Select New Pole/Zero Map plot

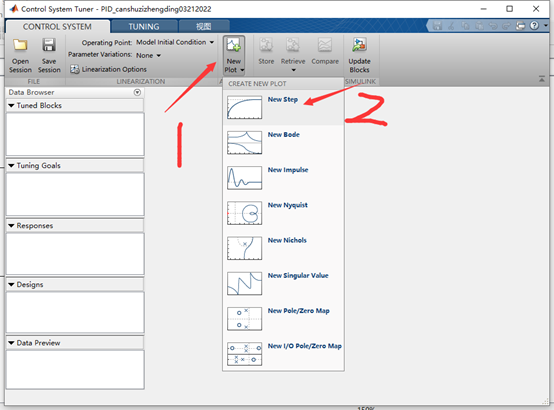[x=283, y=319]
